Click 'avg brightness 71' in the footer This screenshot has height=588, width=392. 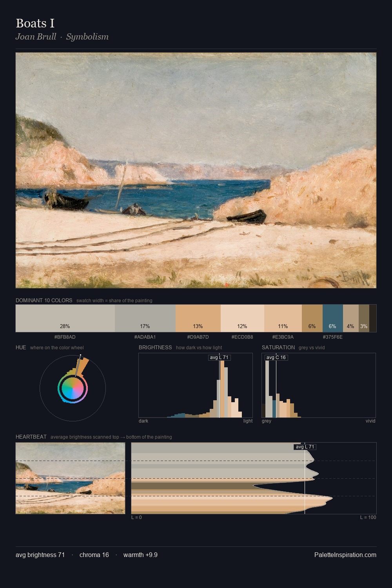coord(40,555)
